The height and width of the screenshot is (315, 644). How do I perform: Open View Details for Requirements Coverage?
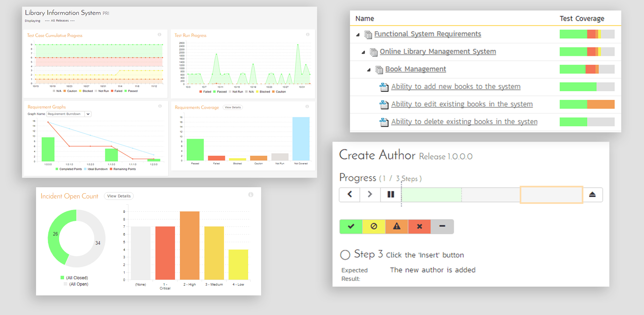(233, 107)
